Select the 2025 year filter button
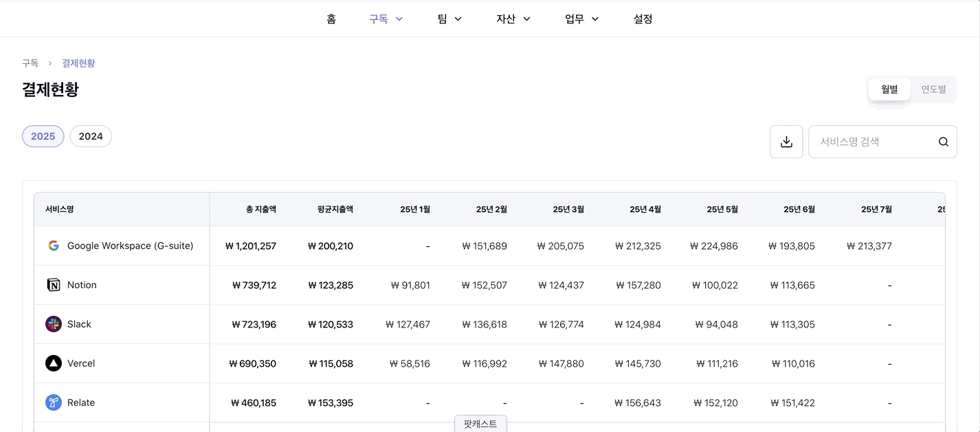Viewport: 980px width, 432px height. click(43, 136)
